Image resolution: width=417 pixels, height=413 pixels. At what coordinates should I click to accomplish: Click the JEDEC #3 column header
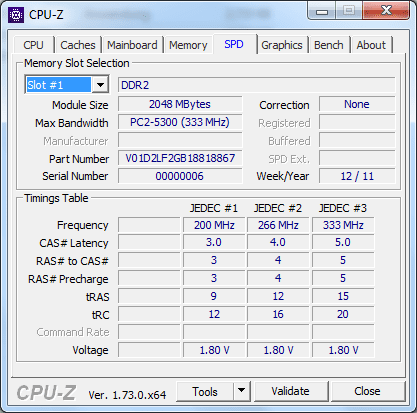click(343, 208)
